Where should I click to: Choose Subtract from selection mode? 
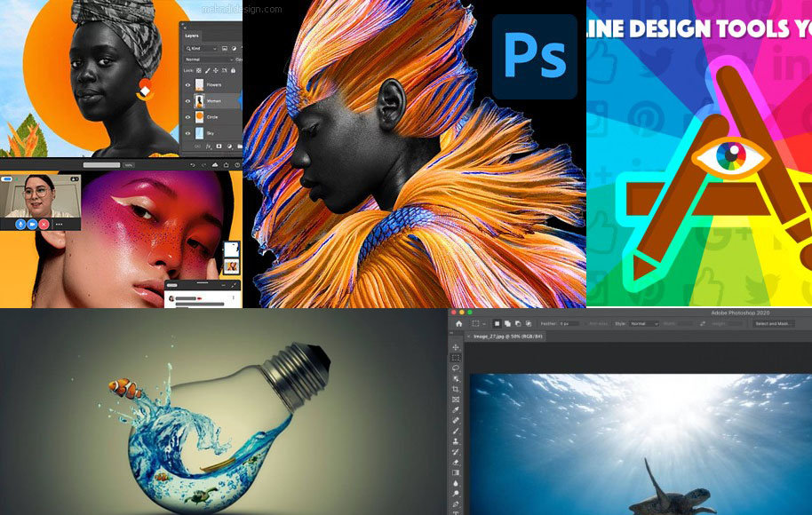click(x=518, y=323)
